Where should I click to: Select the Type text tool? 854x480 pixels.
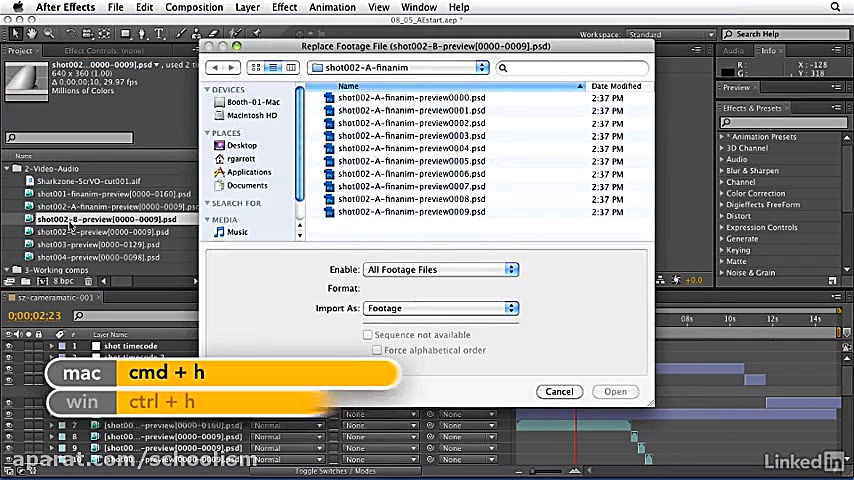click(x=159, y=34)
